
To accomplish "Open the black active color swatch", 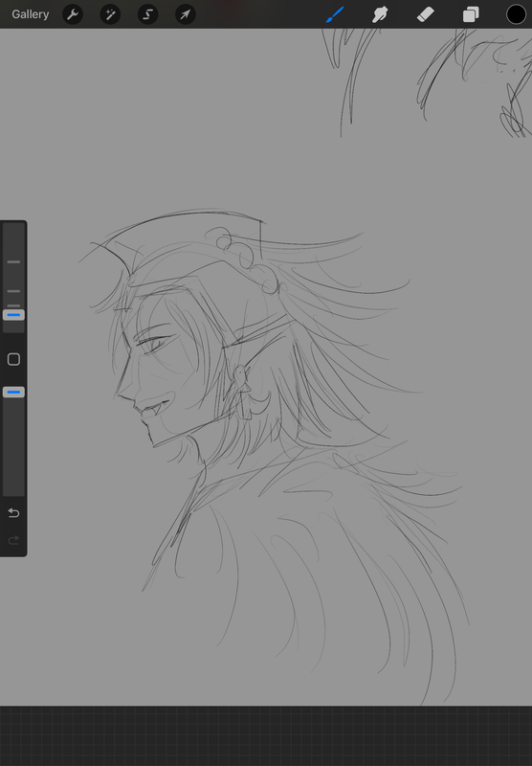I will (516, 14).
